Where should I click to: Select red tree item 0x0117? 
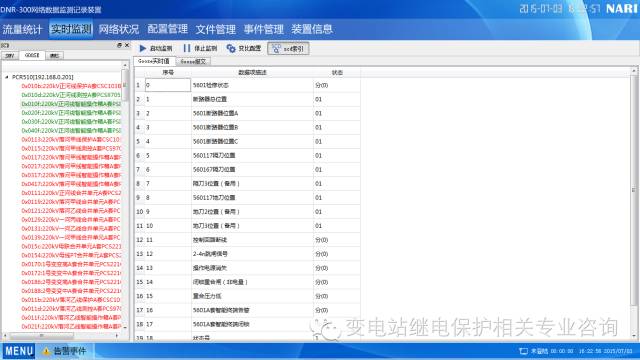pos(71,157)
